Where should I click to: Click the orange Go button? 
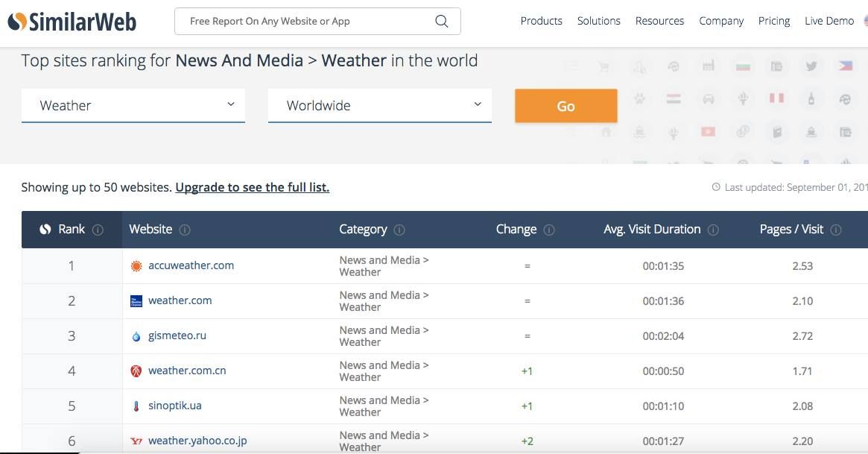[x=566, y=106]
